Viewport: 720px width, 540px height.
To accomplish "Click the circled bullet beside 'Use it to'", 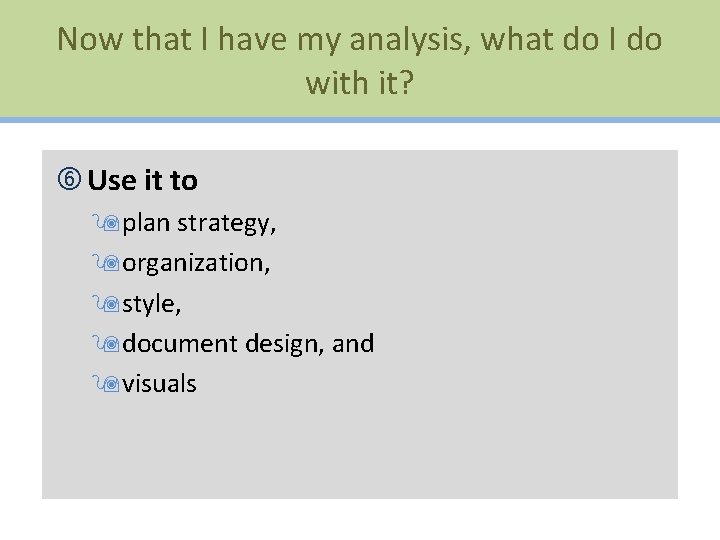I will pyautogui.click(x=70, y=181).
